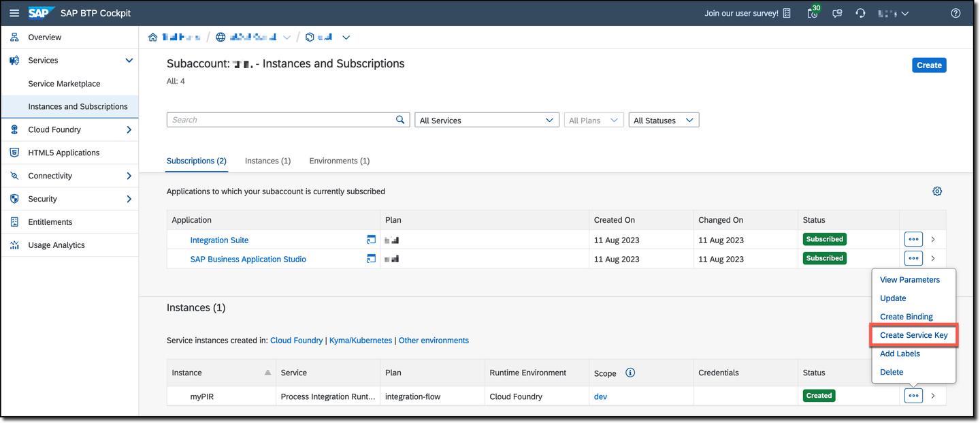Click the Created status badge
Screen dimensions: 980x423
coord(819,395)
